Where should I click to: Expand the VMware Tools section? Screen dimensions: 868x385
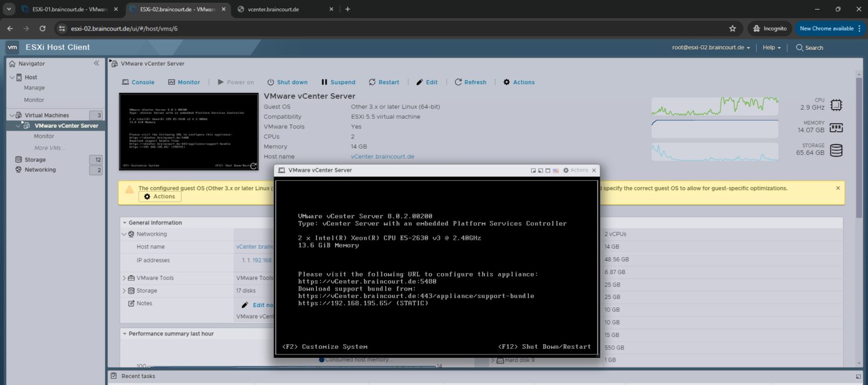pos(124,278)
